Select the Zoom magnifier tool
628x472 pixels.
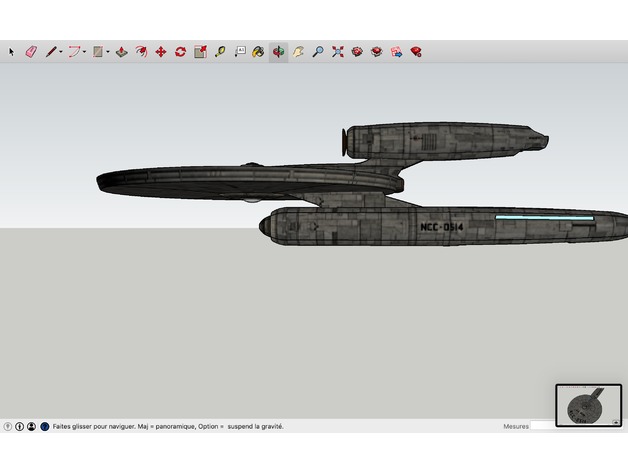tap(318, 52)
